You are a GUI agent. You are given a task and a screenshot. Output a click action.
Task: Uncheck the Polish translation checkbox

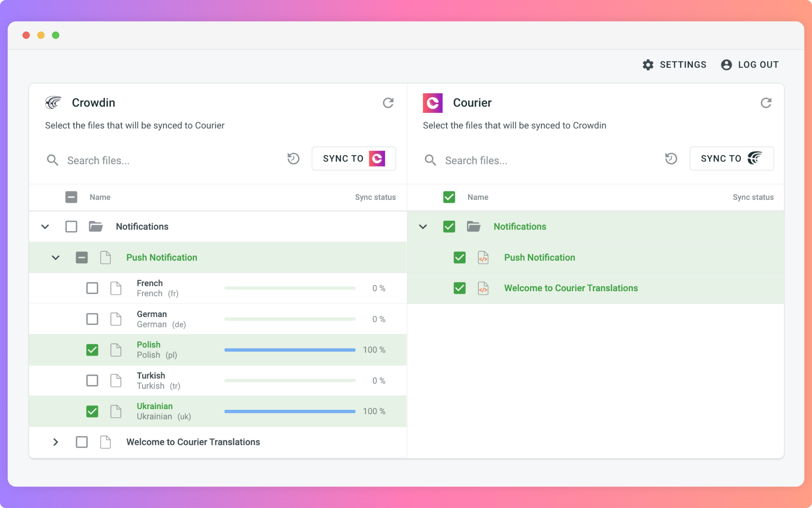[92, 350]
